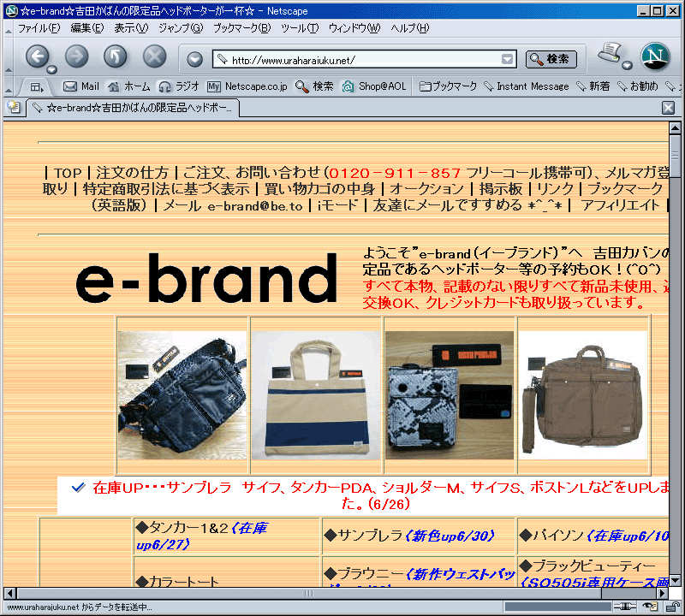Click the vertical scrollbar up arrow
This screenshot has height=616, width=685.
675,128
